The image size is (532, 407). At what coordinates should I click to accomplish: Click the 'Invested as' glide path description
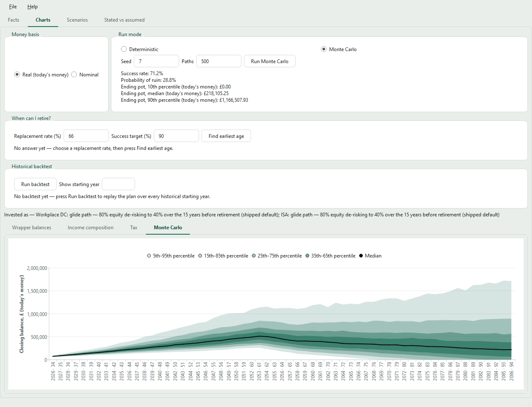tap(252, 215)
